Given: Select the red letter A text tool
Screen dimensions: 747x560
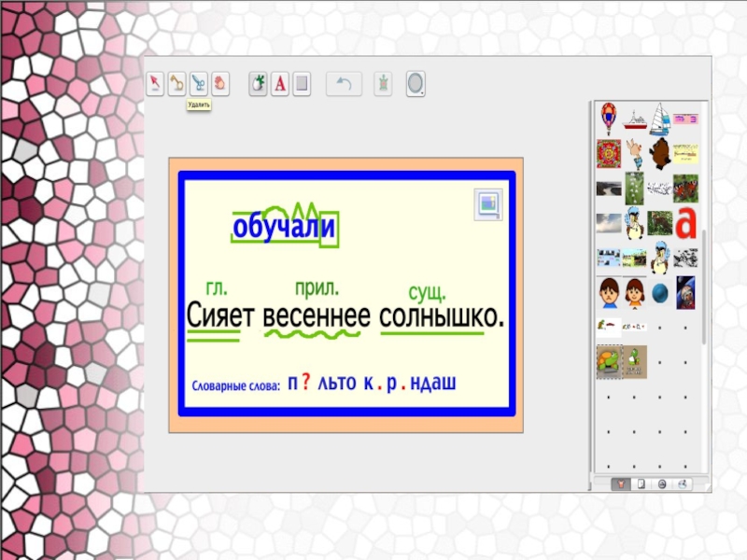Looking at the screenshot, I should click(280, 84).
